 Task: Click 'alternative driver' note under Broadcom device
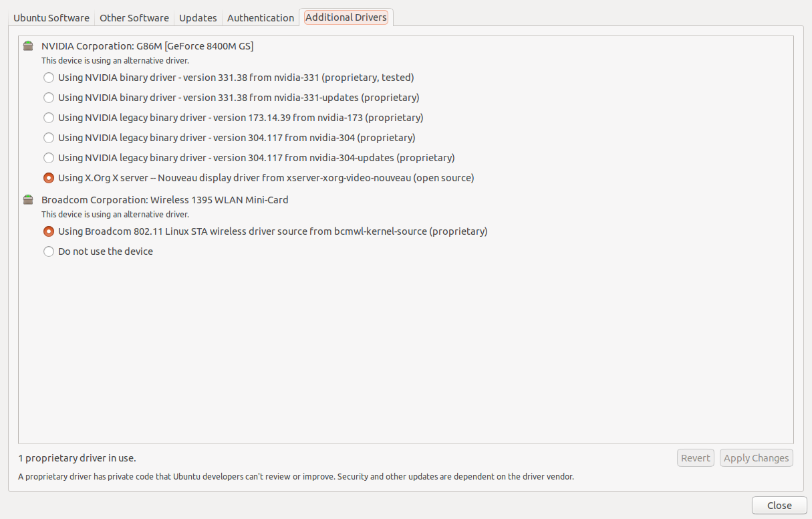[x=115, y=215]
